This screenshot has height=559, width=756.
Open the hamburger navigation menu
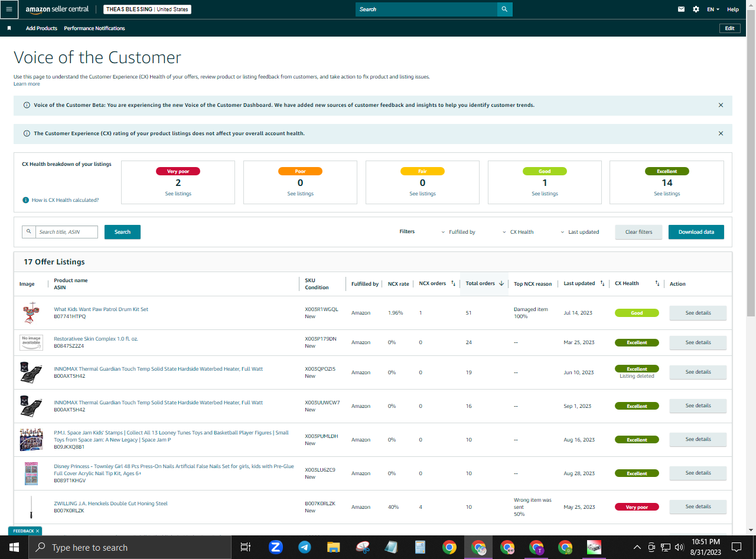click(x=9, y=9)
